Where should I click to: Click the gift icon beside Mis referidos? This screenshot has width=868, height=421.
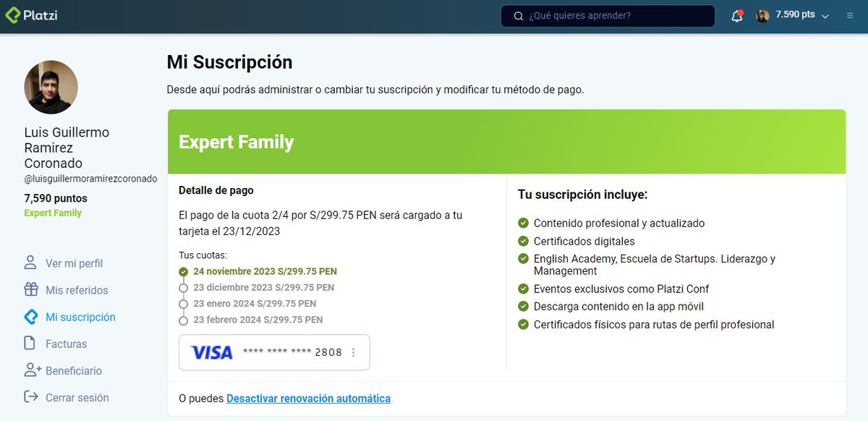tap(30, 289)
